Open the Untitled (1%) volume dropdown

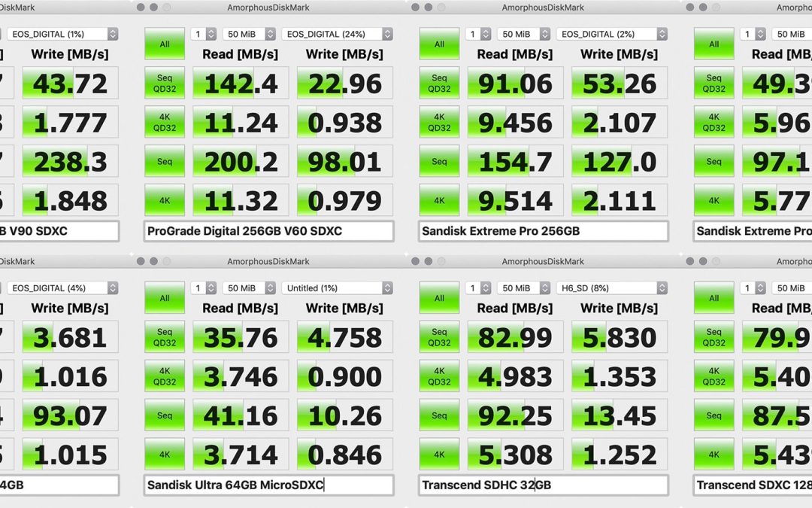point(337,288)
